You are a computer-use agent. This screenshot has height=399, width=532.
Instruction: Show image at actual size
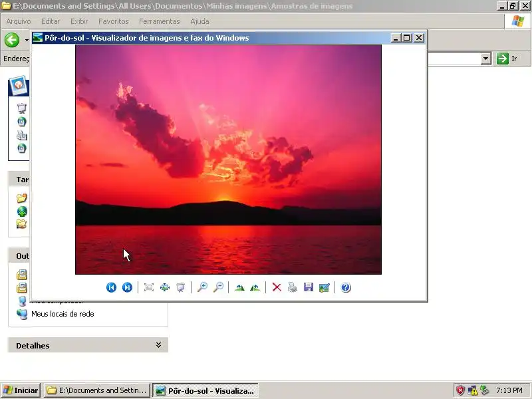point(165,287)
